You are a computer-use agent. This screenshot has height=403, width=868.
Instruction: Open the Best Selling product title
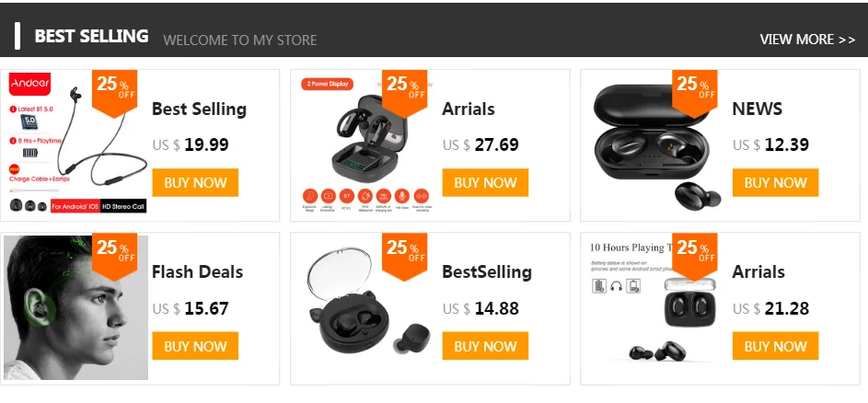coord(199,109)
